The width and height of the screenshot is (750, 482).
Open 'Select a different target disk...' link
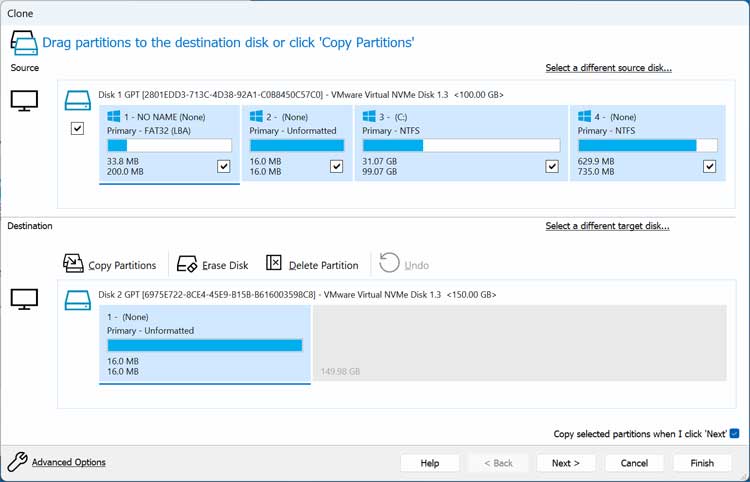607,226
